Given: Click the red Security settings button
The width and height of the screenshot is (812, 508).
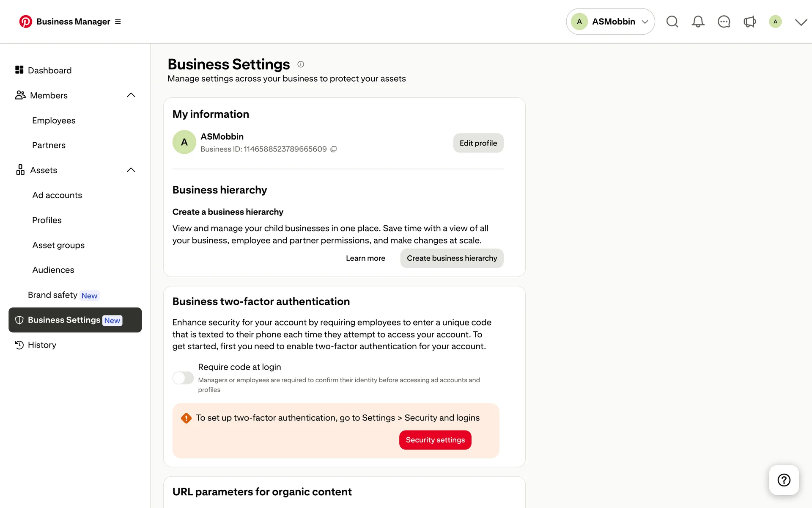Looking at the screenshot, I should coord(435,440).
